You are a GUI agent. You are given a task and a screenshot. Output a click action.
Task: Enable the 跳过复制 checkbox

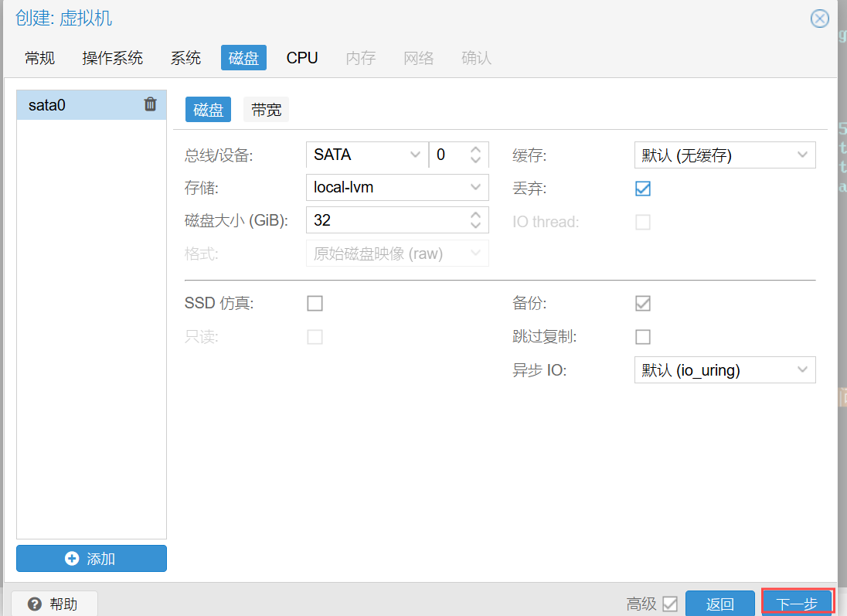click(x=643, y=337)
